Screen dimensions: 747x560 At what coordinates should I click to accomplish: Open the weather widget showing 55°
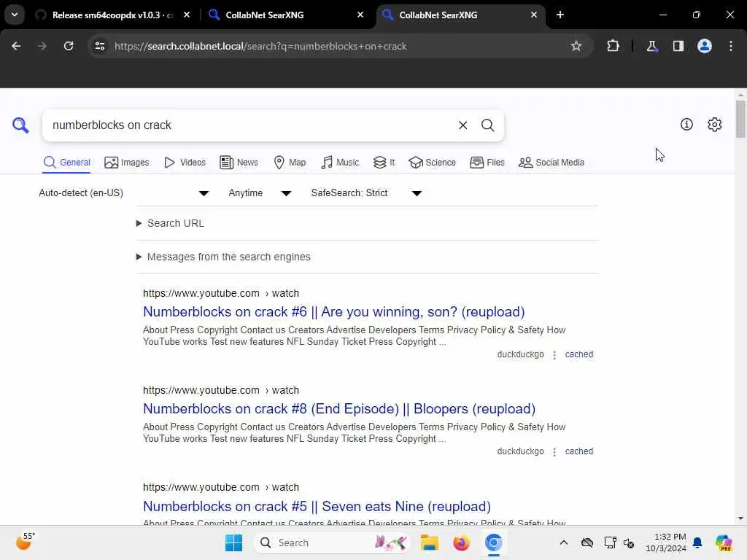point(26,542)
